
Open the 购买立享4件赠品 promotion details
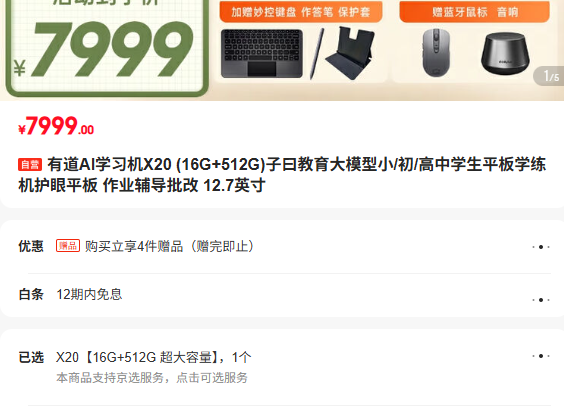(x=169, y=246)
